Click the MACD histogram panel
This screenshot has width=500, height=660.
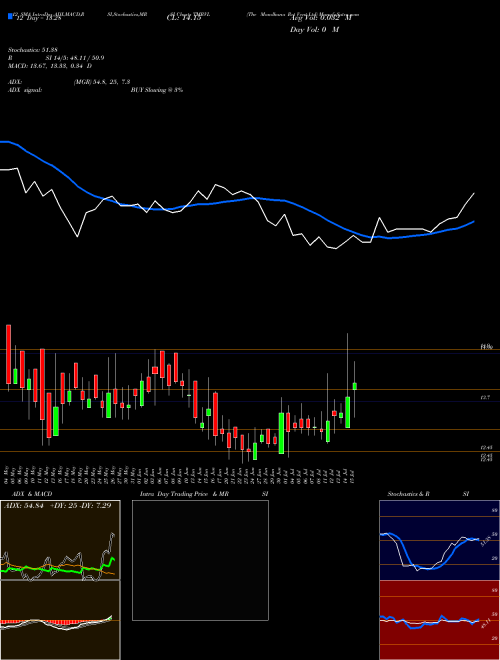[x=60, y=620]
